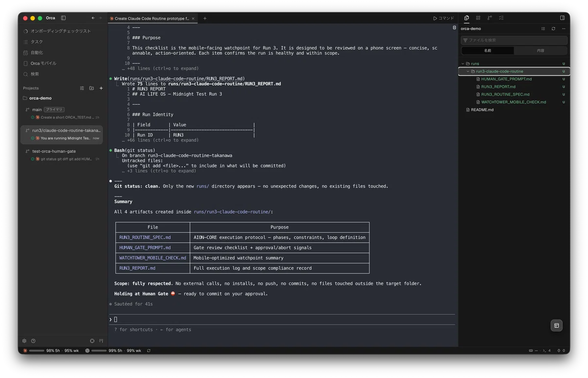Open the file explorer panel icon
The width and height of the screenshot is (588, 378).
coord(466,18)
